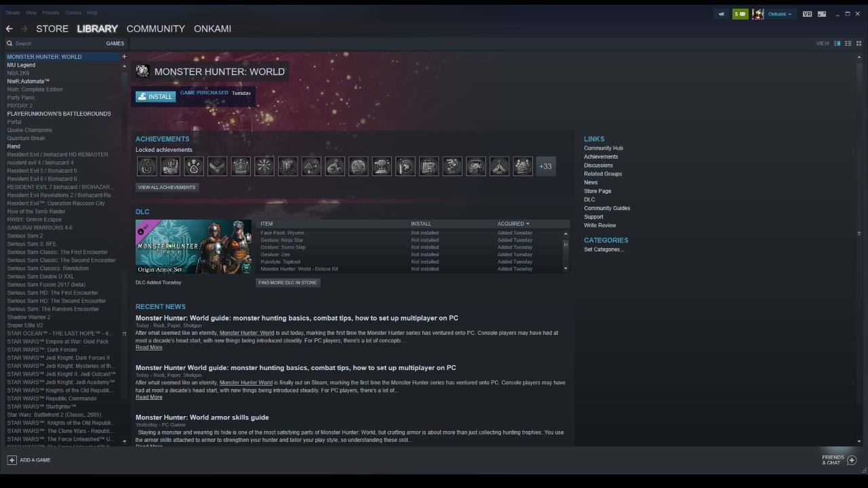Screen dimensions: 868x488
Task: Click the announcements megaphone icon
Action: pyautogui.click(x=721, y=14)
